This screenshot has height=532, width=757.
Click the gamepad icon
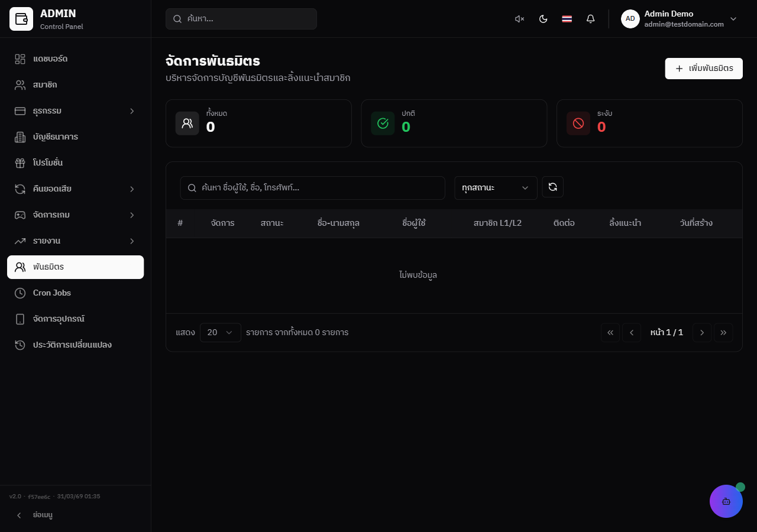tap(20, 215)
